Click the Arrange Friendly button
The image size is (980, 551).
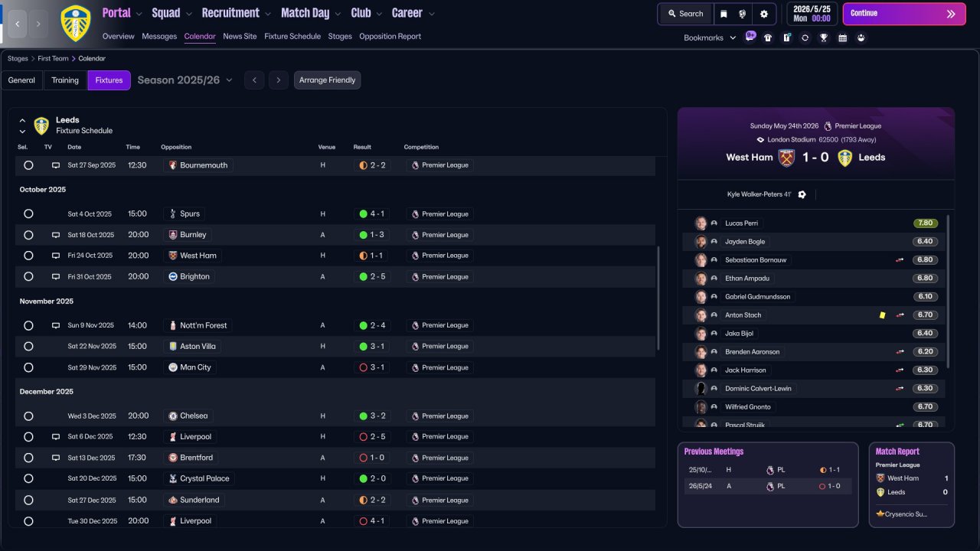(x=327, y=80)
